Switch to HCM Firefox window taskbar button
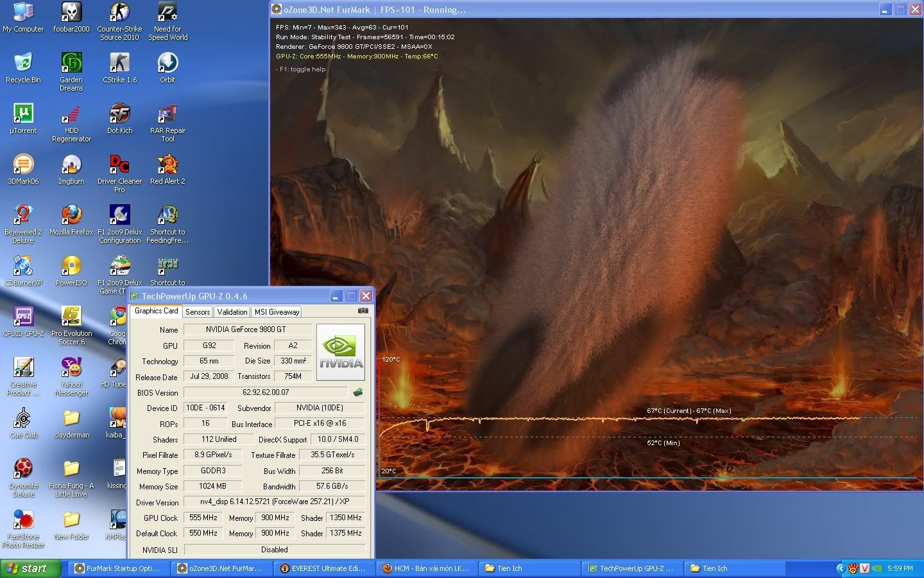The height and width of the screenshot is (578, 924). coord(427,568)
